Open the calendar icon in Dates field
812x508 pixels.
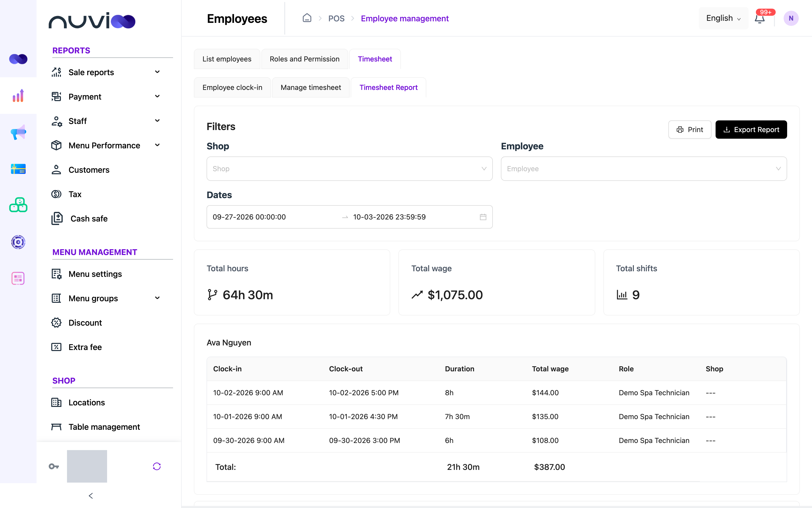click(x=483, y=217)
